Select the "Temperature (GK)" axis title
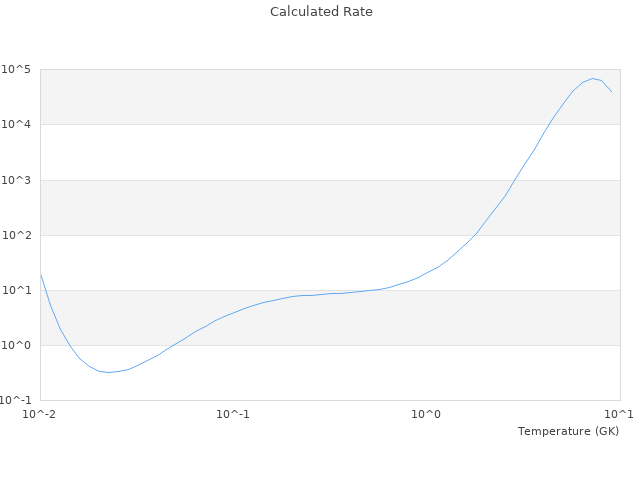This screenshot has height=480, width=640. click(x=568, y=431)
